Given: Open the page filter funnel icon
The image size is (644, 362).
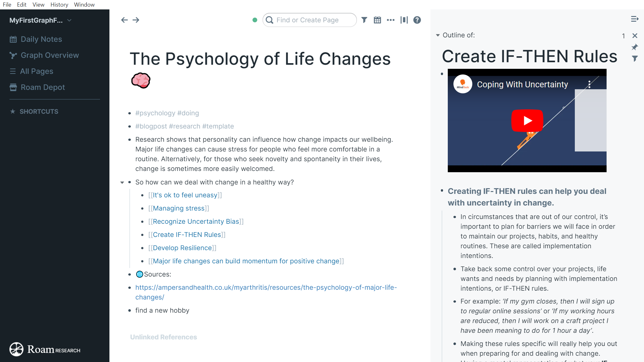Looking at the screenshot, I should tap(364, 20).
